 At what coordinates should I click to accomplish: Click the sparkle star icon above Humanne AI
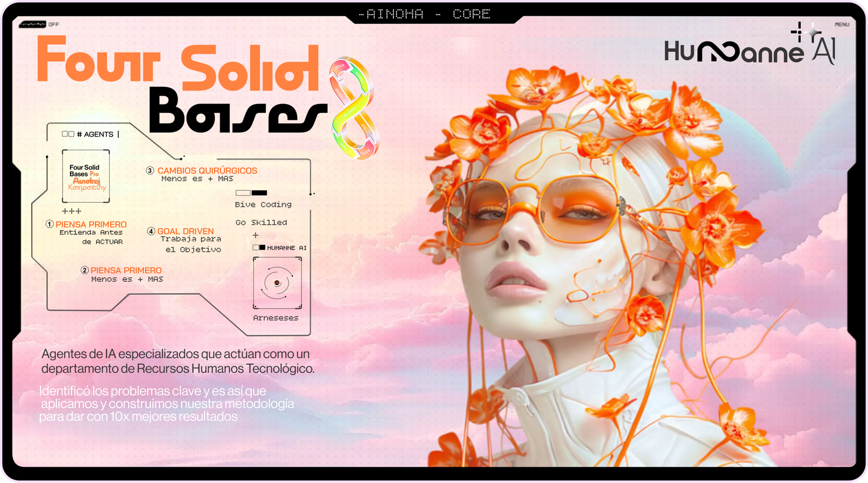[807, 33]
